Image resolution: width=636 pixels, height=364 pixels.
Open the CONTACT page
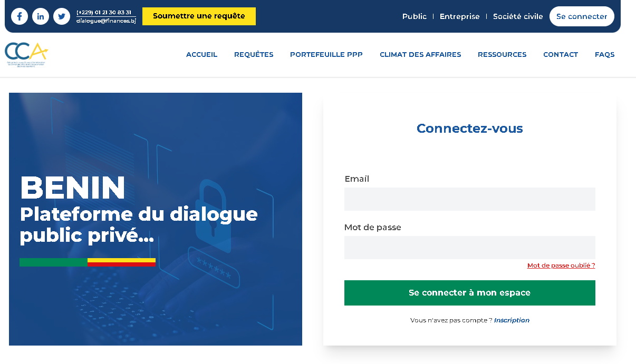point(560,54)
